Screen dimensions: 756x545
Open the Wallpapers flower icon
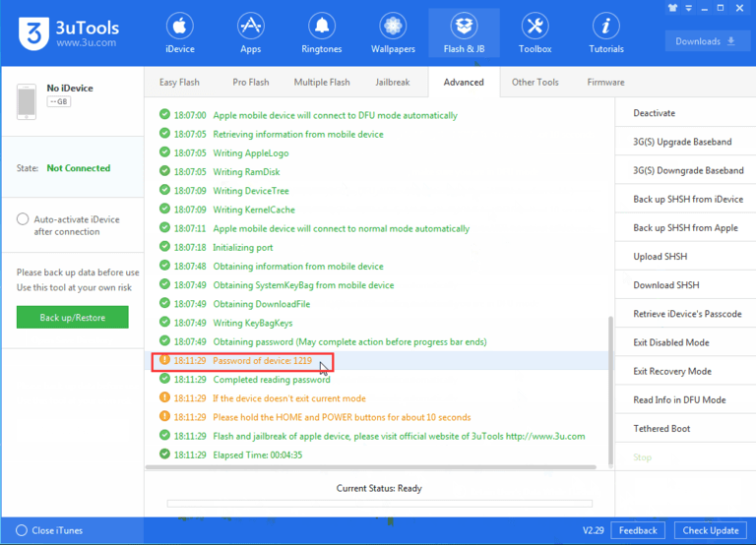393,27
